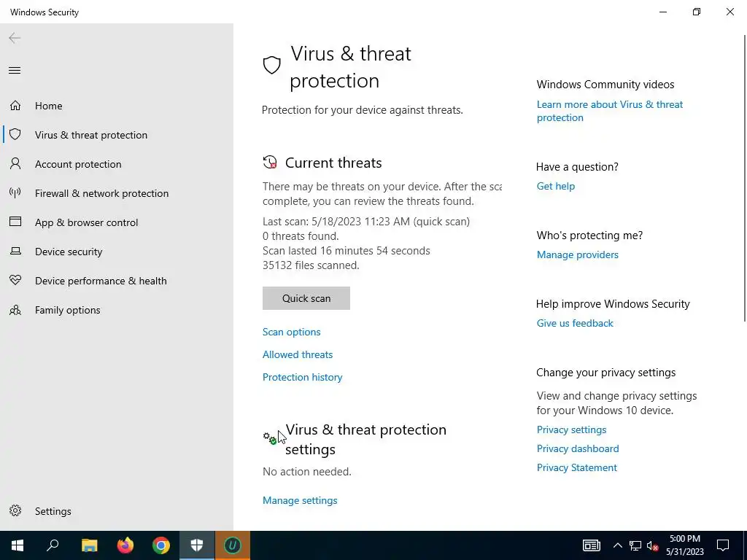Click the laptop icon for Device security
747x560 pixels.
(15, 251)
